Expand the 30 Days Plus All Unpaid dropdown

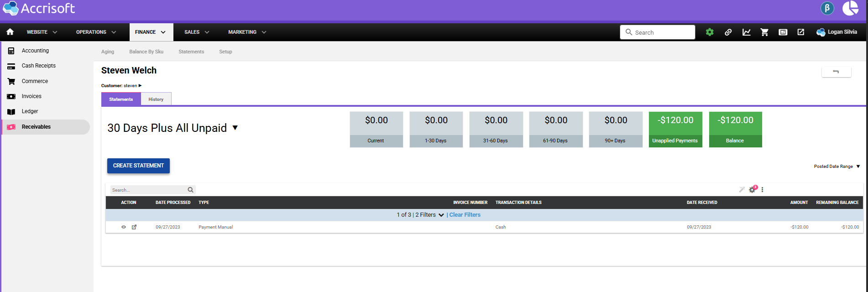pyautogui.click(x=235, y=128)
